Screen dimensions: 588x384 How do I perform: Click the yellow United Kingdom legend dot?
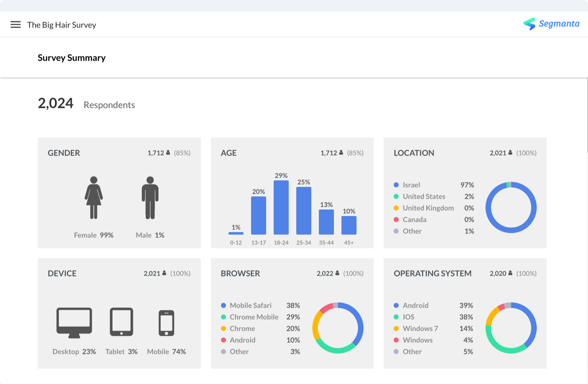pyautogui.click(x=396, y=208)
